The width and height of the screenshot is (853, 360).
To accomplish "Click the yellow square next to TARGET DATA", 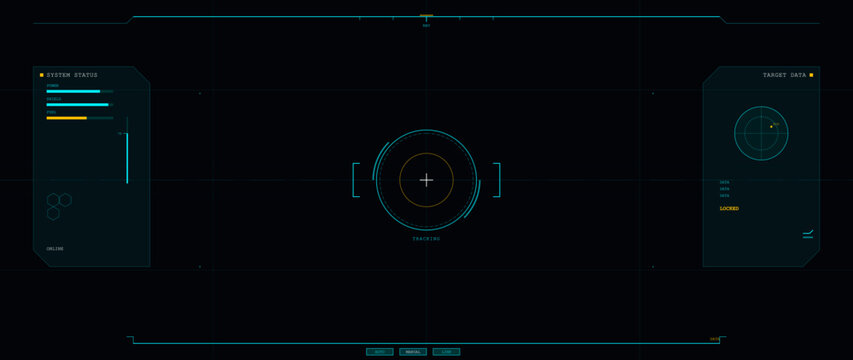I will click(811, 75).
